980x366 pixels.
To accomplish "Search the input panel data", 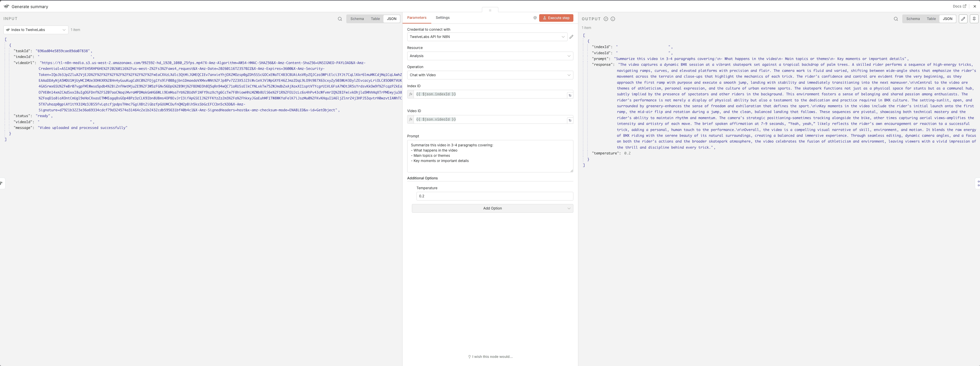I will (340, 19).
